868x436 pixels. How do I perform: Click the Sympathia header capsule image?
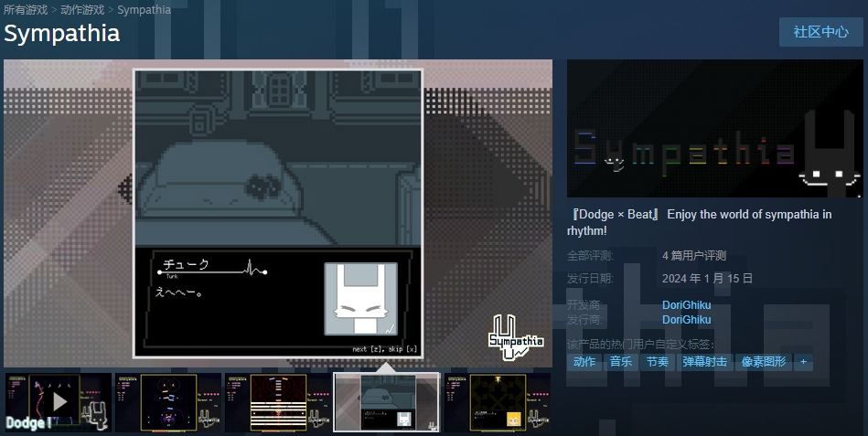[x=714, y=128]
